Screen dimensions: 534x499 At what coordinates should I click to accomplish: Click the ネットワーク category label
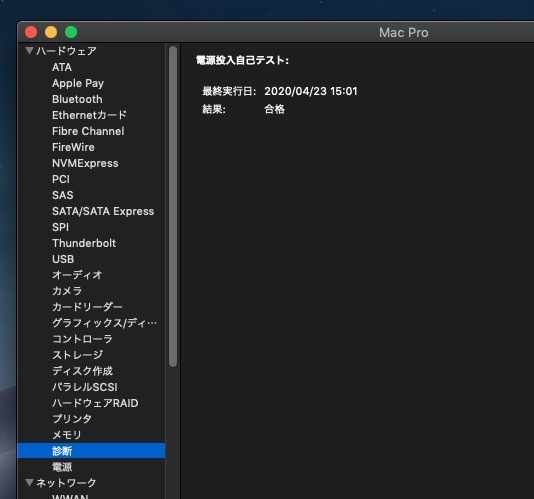tap(66, 483)
